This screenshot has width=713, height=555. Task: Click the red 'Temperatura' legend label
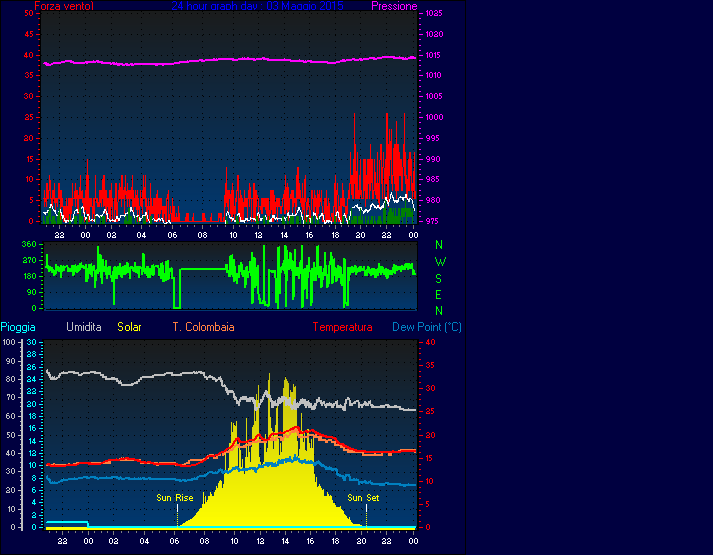click(x=342, y=327)
